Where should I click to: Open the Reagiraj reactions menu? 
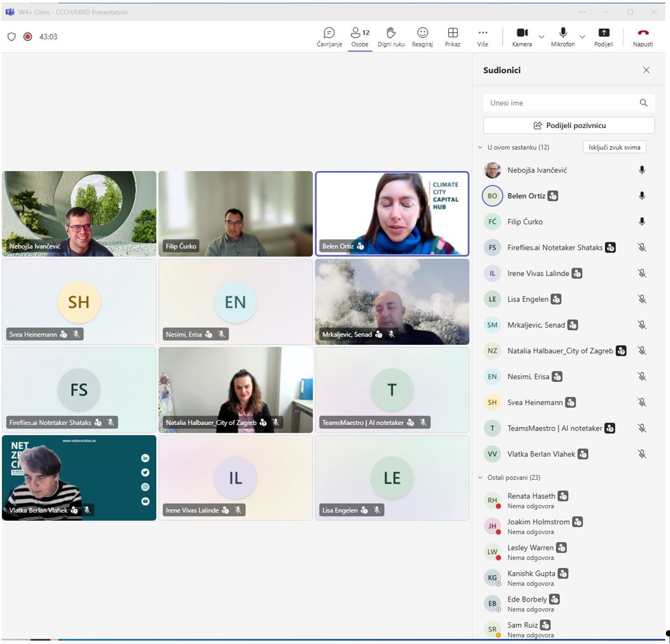pyautogui.click(x=422, y=33)
